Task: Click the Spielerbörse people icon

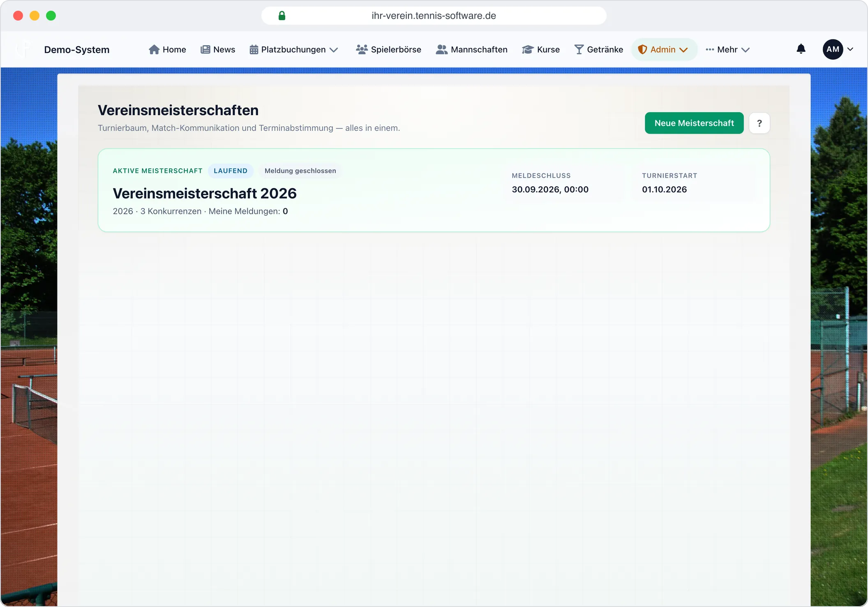Action: pos(362,49)
